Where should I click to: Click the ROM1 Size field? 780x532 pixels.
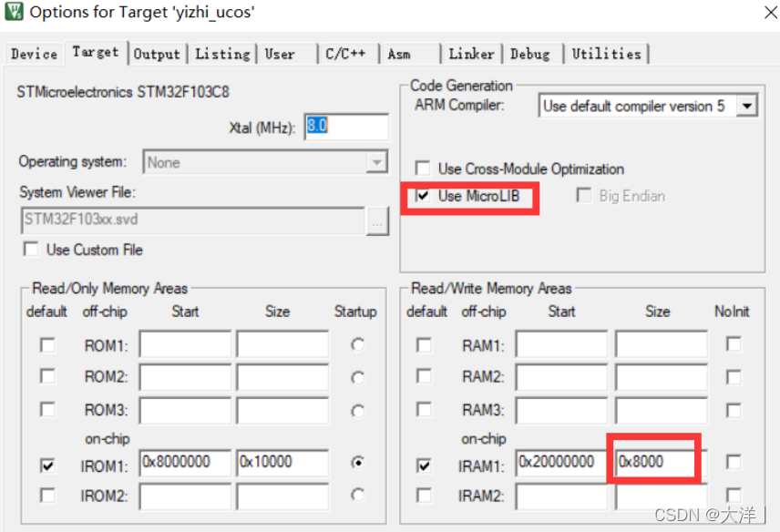282,343
